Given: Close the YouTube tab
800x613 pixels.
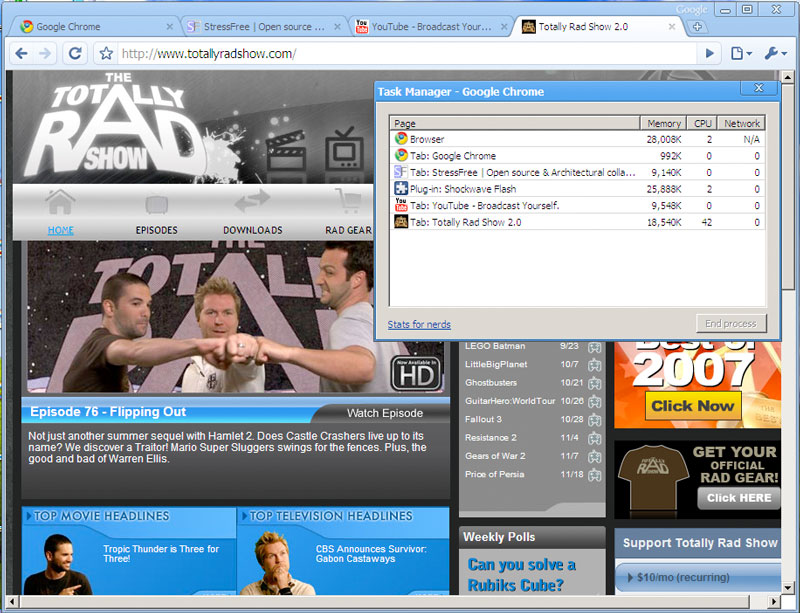Looking at the screenshot, I should 504,27.
